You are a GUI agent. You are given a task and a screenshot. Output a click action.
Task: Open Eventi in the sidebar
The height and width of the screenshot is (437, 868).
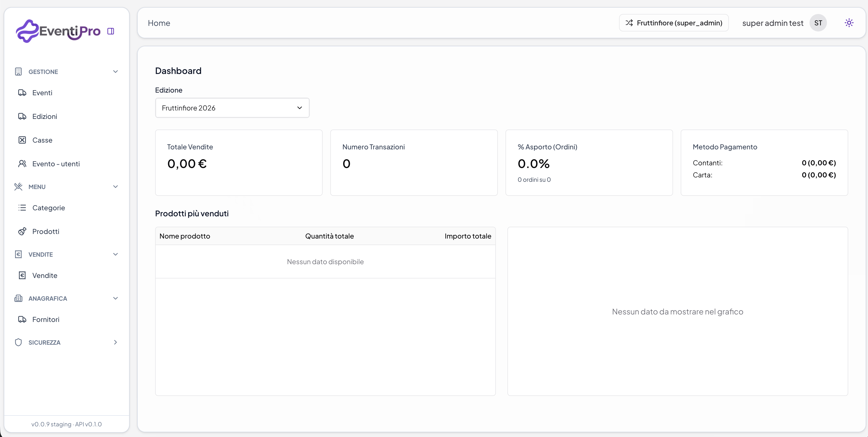point(42,93)
